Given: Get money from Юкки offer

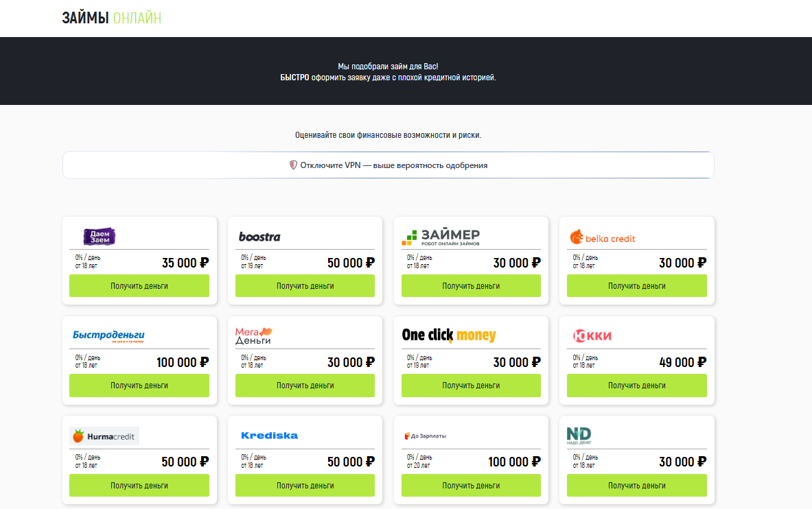Looking at the screenshot, I should [636, 386].
